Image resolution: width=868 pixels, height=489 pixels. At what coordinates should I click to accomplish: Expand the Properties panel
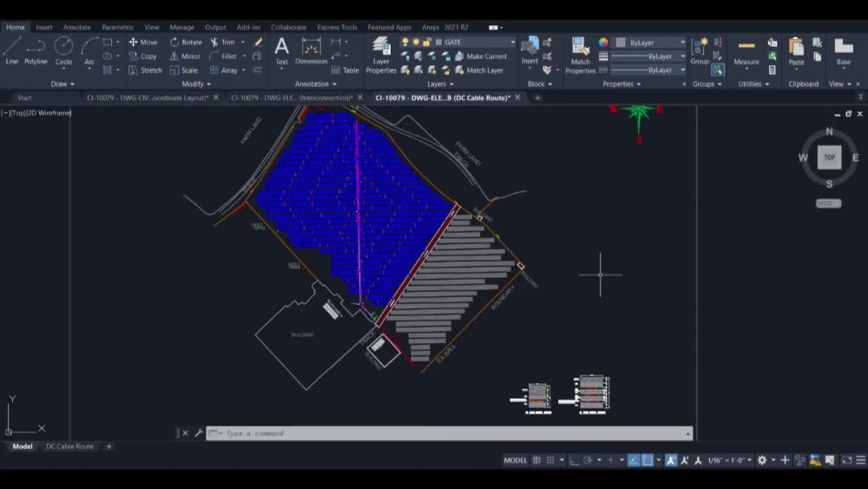click(621, 84)
